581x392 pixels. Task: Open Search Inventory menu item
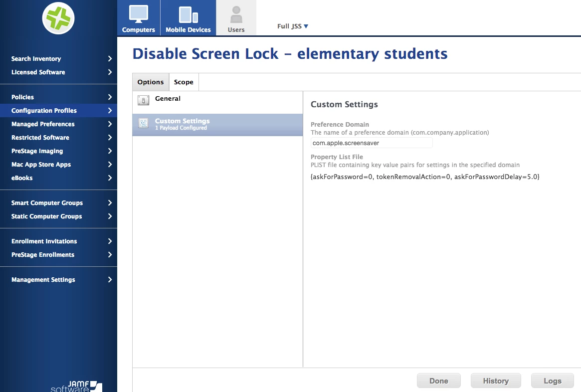tap(36, 58)
